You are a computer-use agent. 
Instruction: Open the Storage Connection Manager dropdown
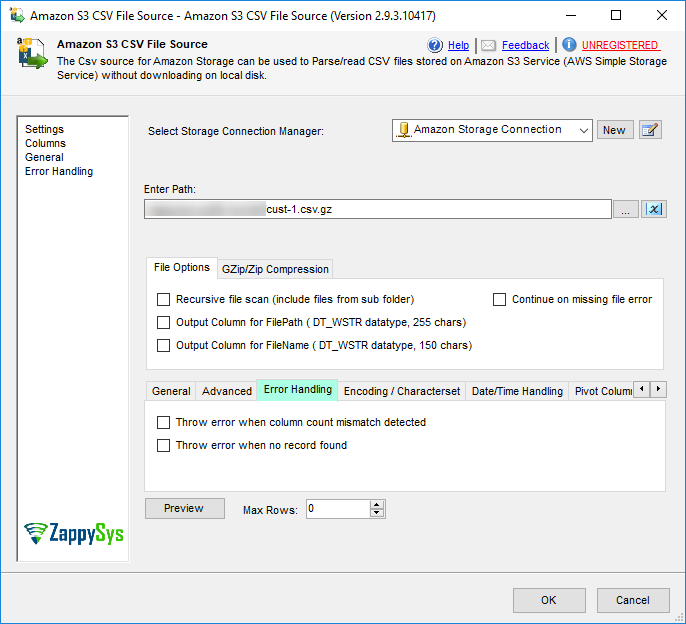pyautogui.click(x=583, y=130)
